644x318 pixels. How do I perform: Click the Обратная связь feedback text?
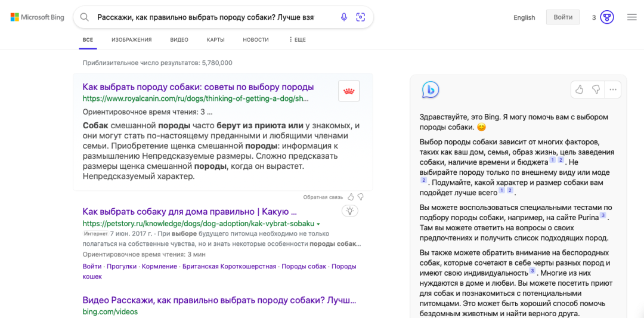[323, 197]
